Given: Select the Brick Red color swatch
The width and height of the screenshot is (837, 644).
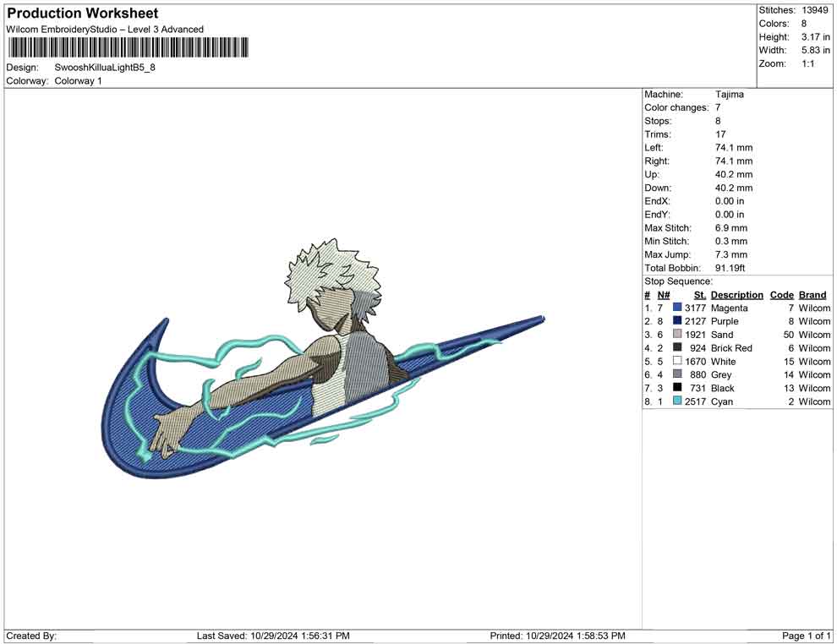Looking at the screenshot, I should click(677, 347).
